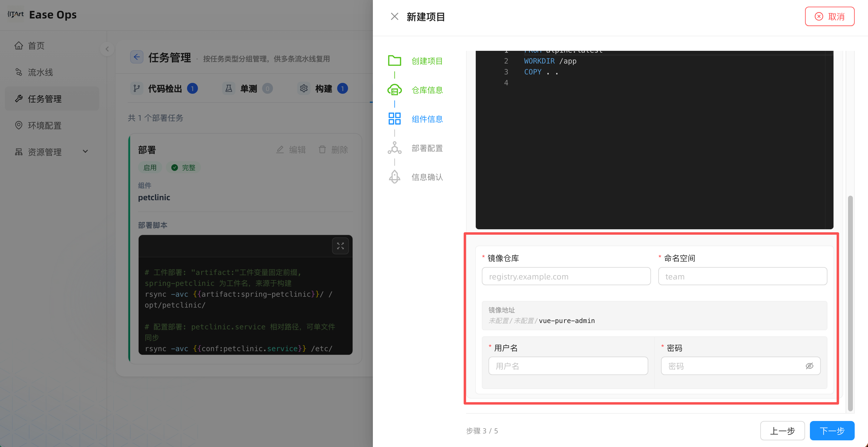868x447 pixels.
Task: Click the drawer's vertical scrollbar
Action: point(850,303)
